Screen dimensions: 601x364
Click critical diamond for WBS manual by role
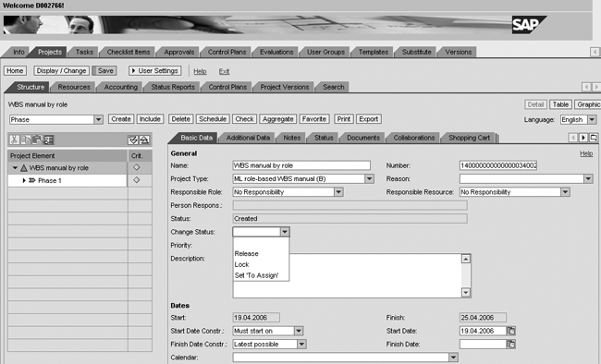click(x=137, y=167)
